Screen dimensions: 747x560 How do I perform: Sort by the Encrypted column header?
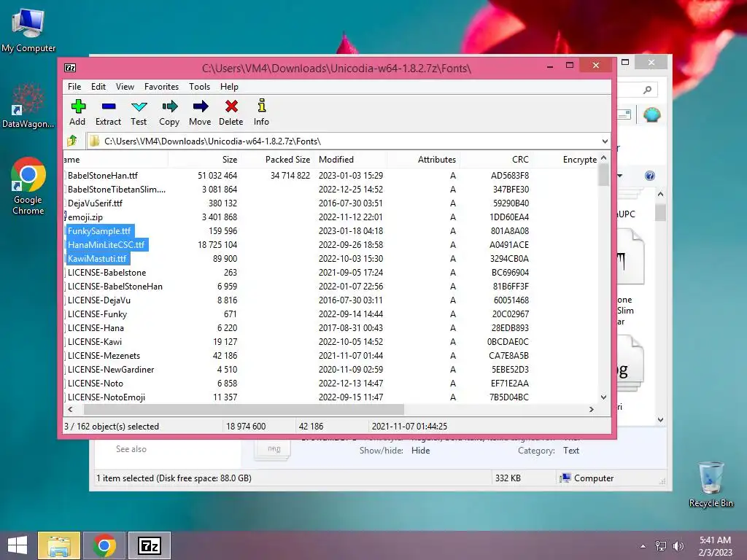click(x=565, y=160)
